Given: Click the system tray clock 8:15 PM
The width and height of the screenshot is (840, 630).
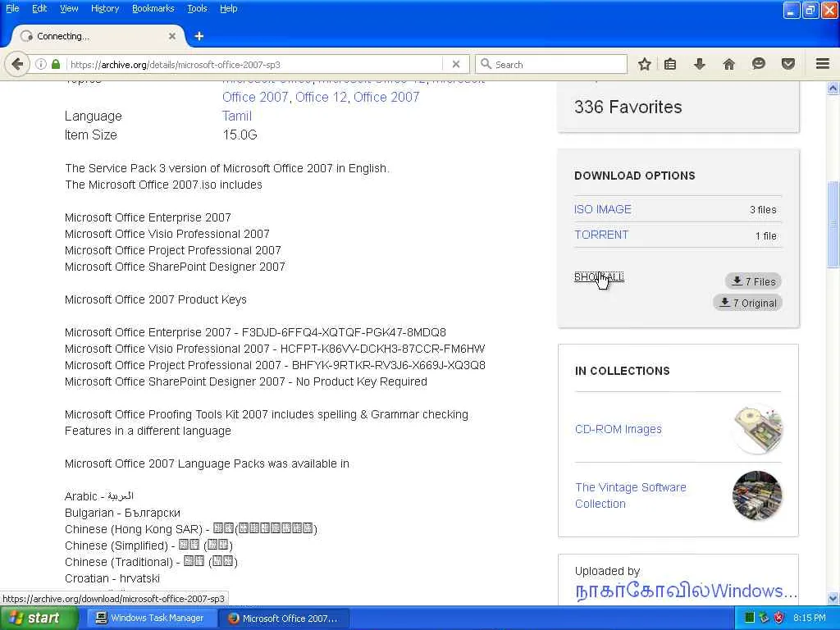Looking at the screenshot, I should point(810,618).
